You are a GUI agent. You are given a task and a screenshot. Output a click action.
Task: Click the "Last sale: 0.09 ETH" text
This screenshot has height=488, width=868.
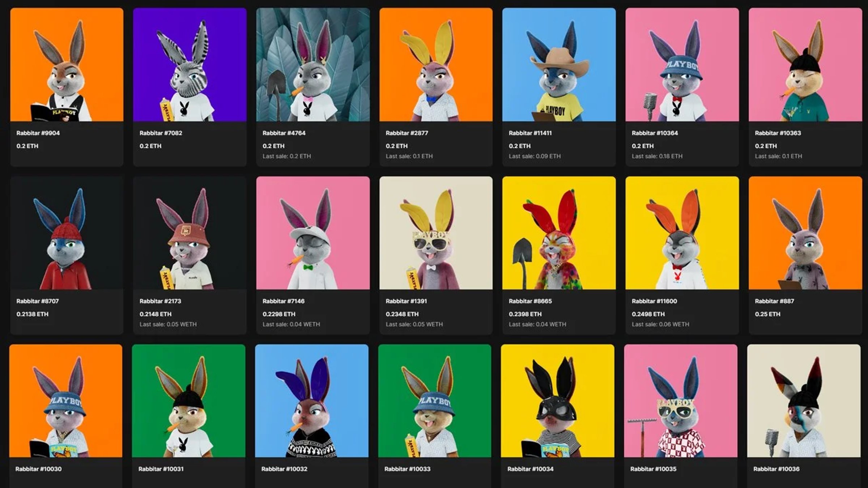click(x=535, y=156)
